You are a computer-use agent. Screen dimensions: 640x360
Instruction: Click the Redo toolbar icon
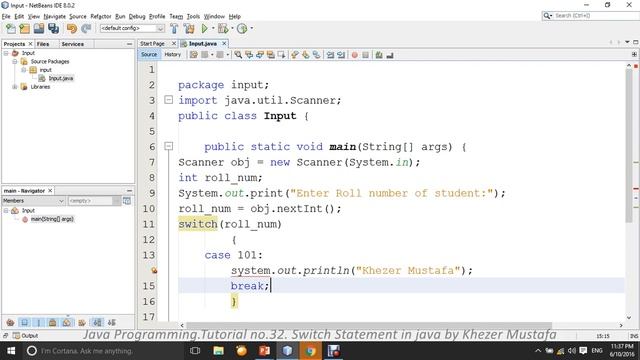coord(86,29)
